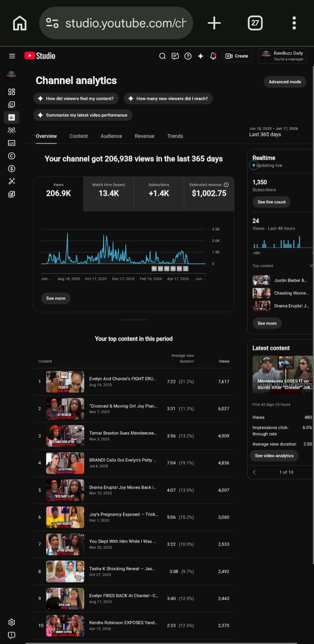
Task: Open Justin Bieber realtime top content item
Action: [282, 280]
